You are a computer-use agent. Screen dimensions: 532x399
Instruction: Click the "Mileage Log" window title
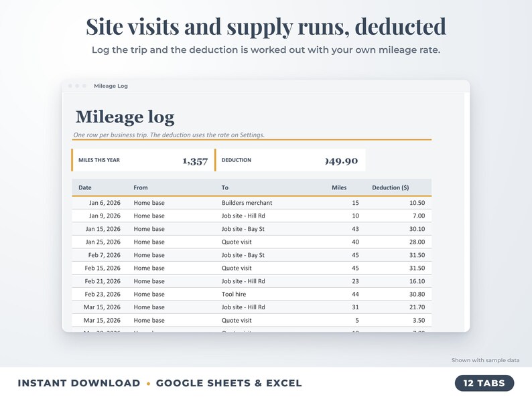[111, 86]
